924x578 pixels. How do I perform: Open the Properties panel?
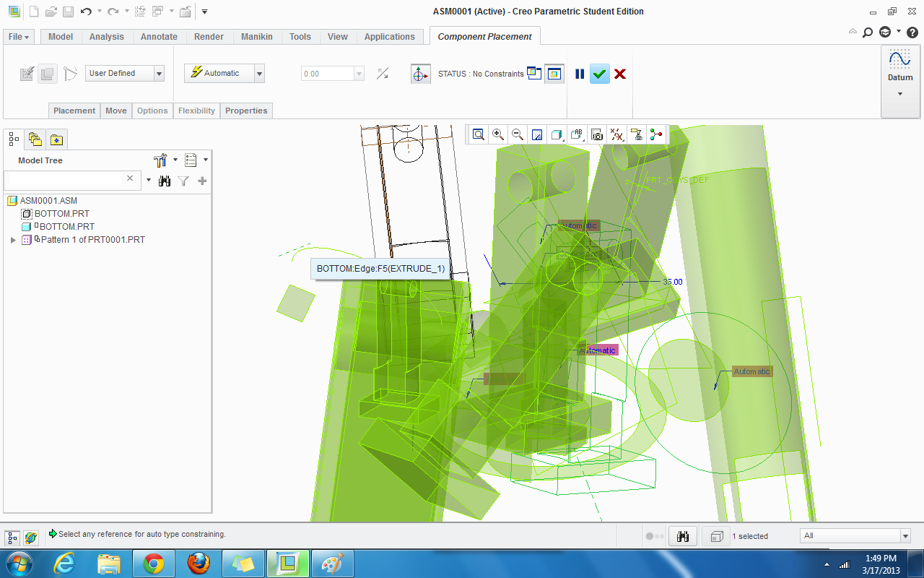click(x=246, y=111)
